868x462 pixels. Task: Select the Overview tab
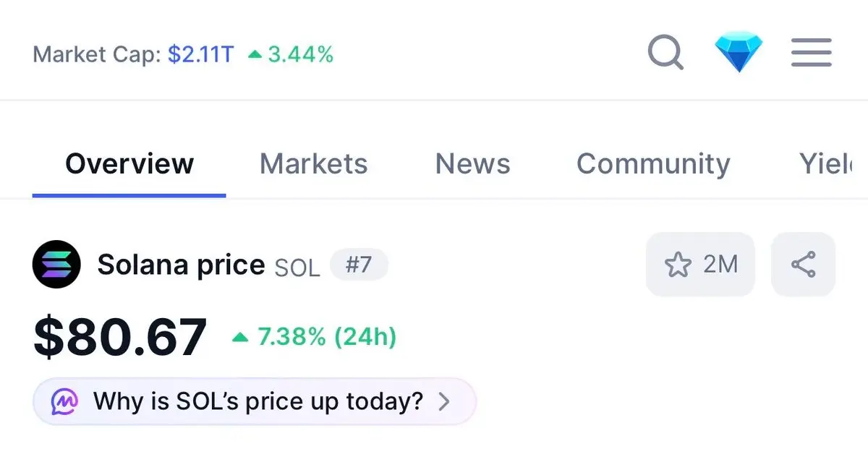pos(129,164)
